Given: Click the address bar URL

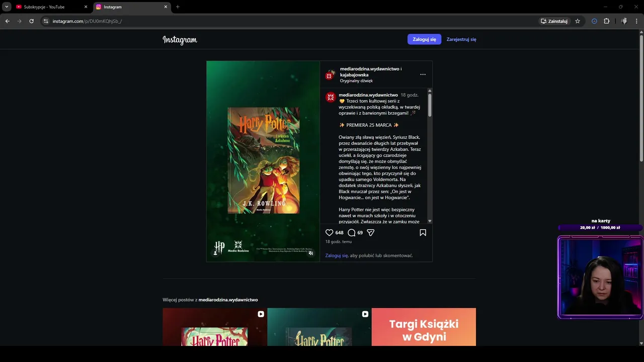Looking at the screenshot, I should point(87,21).
